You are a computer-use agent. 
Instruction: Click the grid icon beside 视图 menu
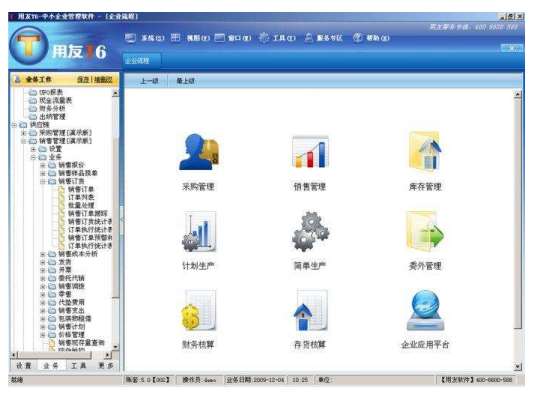click(175, 37)
